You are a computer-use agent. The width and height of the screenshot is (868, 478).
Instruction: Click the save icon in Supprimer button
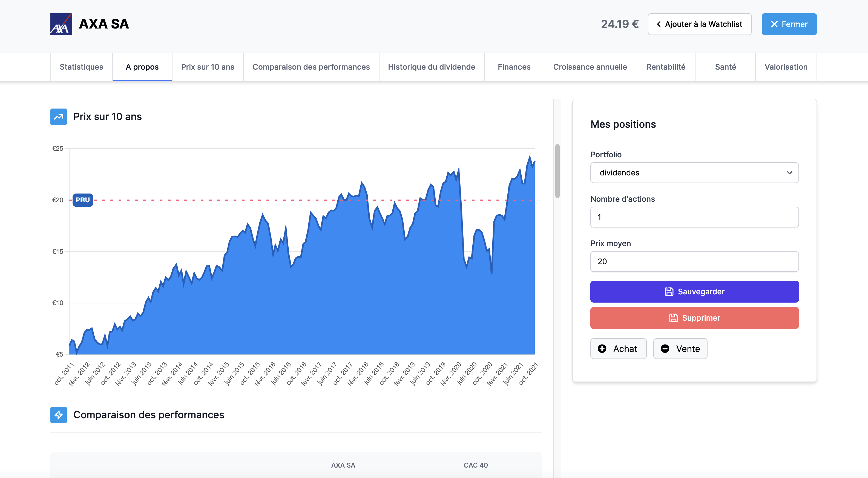tap(673, 318)
